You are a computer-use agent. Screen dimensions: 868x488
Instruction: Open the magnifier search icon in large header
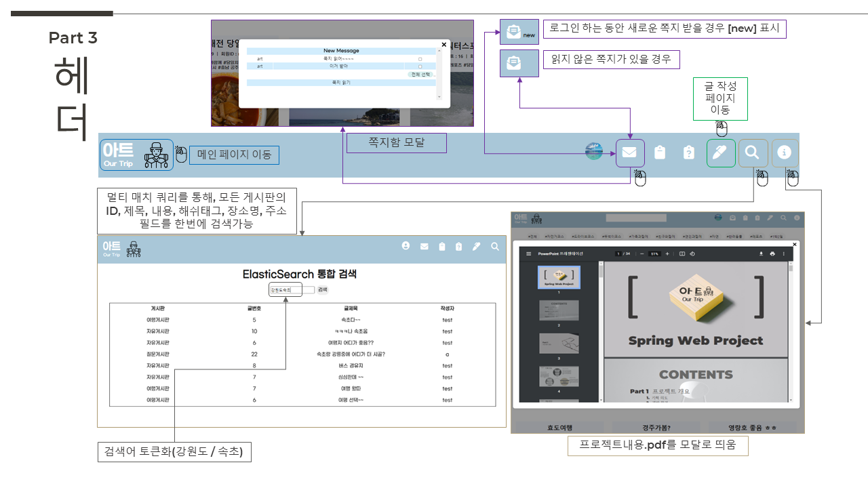(x=752, y=152)
